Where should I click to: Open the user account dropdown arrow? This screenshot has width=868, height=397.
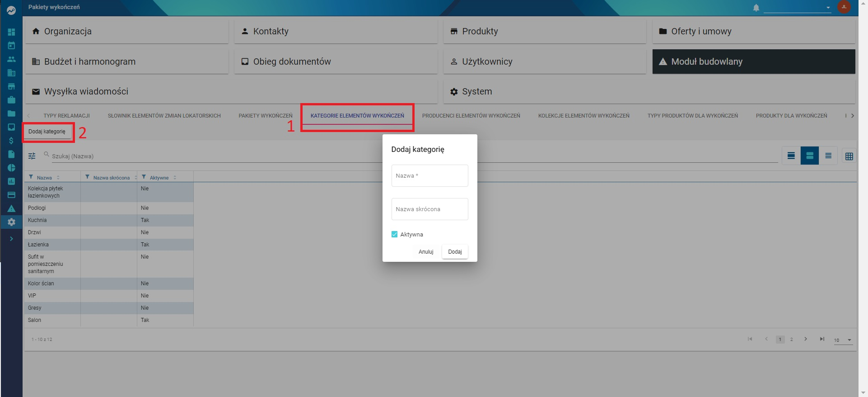(828, 8)
